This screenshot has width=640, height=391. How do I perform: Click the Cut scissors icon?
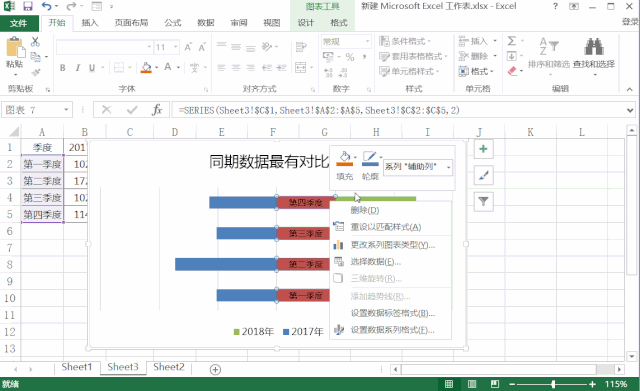point(35,41)
